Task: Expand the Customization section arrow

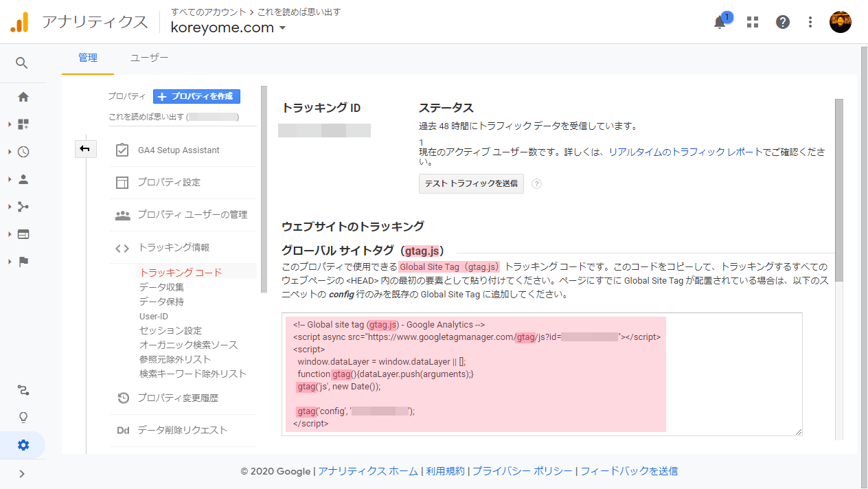Action: (9, 124)
